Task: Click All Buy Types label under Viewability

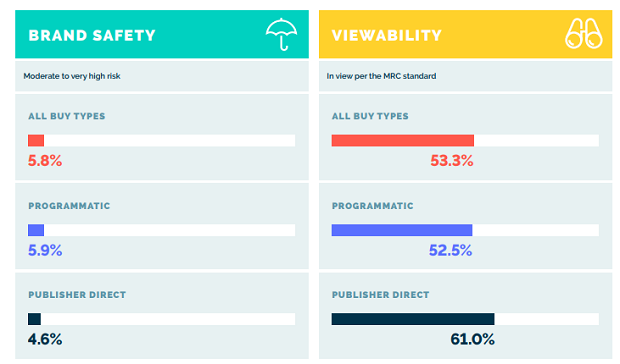Action: pos(370,116)
